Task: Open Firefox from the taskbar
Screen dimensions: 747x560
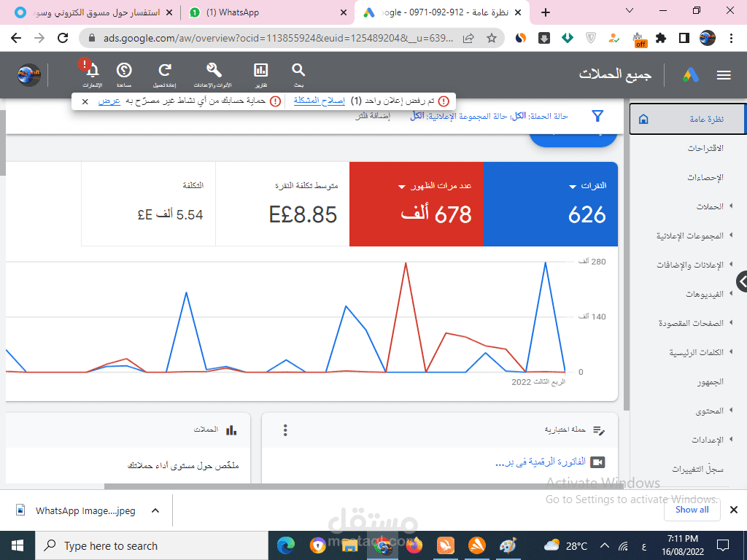Action: 414,545
